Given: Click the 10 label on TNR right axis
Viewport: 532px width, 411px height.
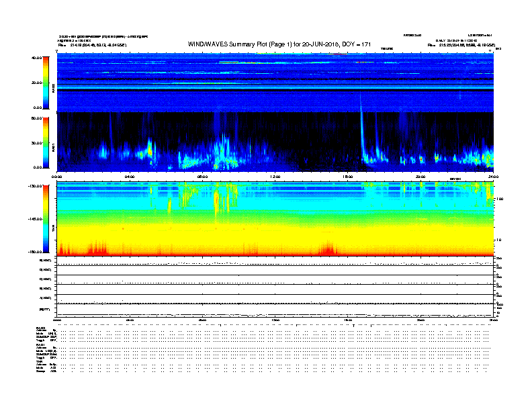Looking at the screenshot, I should tap(499, 240).
